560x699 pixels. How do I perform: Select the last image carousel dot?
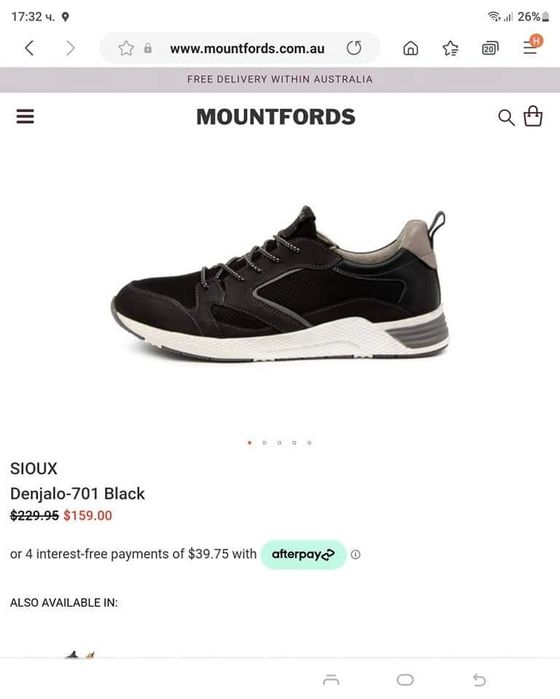(x=309, y=443)
